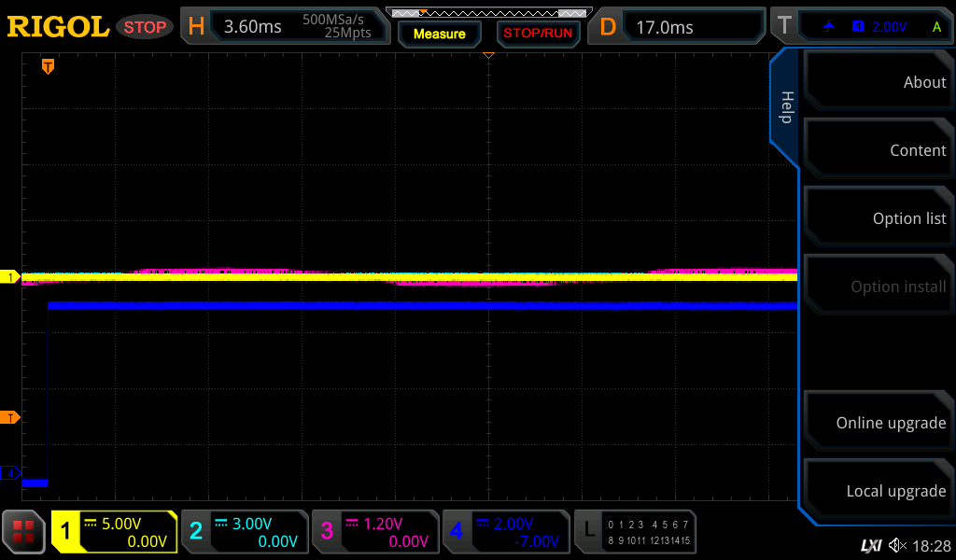Click the blue channel 4 offset marker
This screenshot has height=560, width=956.
(10, 473)
